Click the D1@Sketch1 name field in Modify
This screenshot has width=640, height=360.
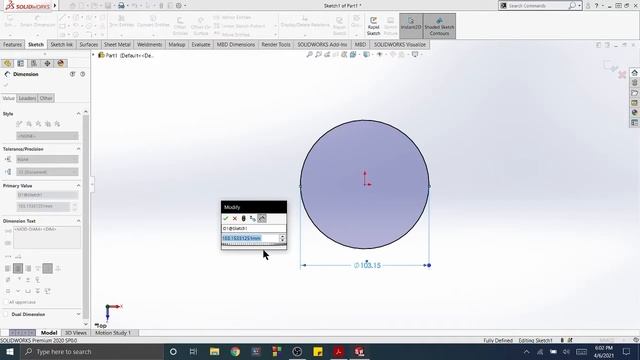tap(253, 229)
